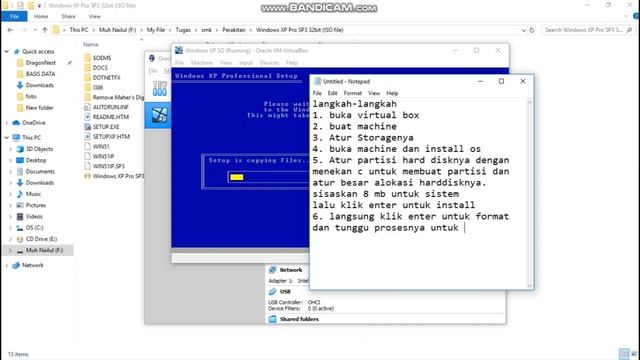
Task: Expand the Network tree node
Action: tap(7, 265)
